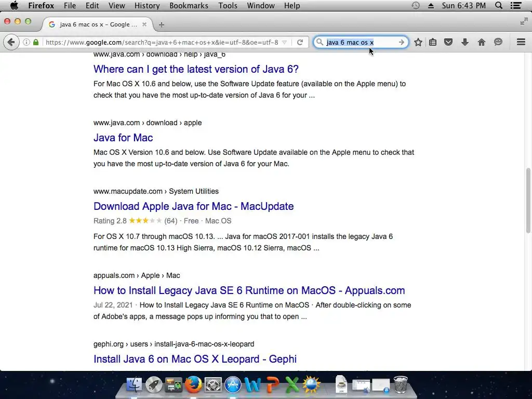Viewport: 532px width, 399px height.
Task: Save page to Pocket icon
Action: 448,42
